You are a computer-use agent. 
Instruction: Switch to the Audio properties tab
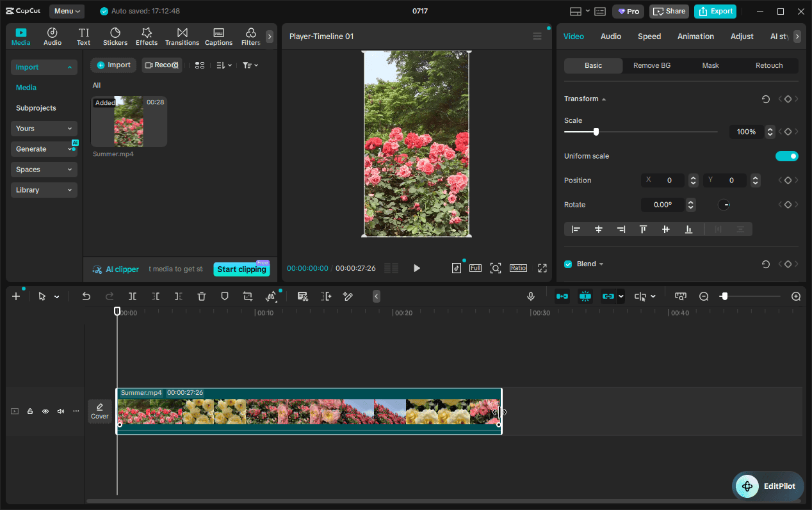[x=611, y=36]
